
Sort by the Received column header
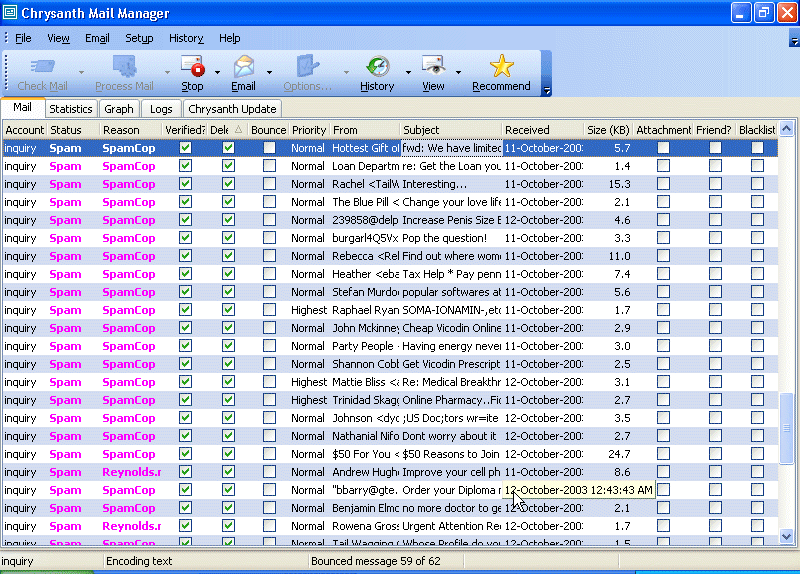coord(543,130)
